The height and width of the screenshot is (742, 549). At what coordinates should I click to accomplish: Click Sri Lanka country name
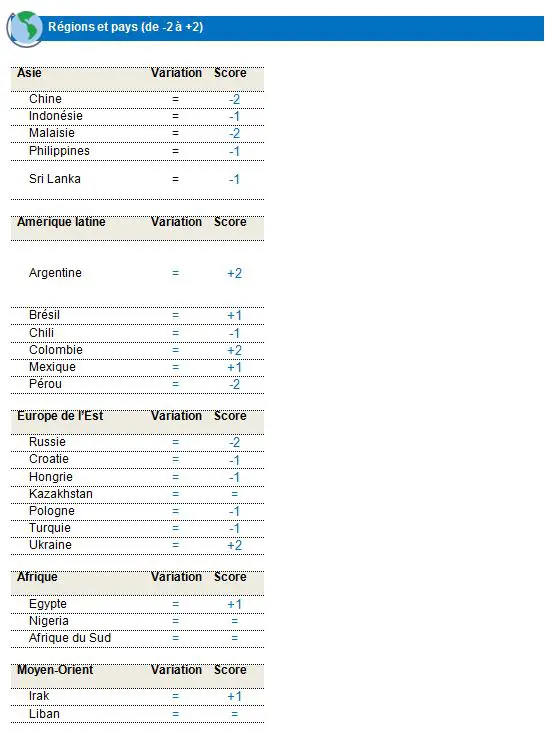point(54,179)
